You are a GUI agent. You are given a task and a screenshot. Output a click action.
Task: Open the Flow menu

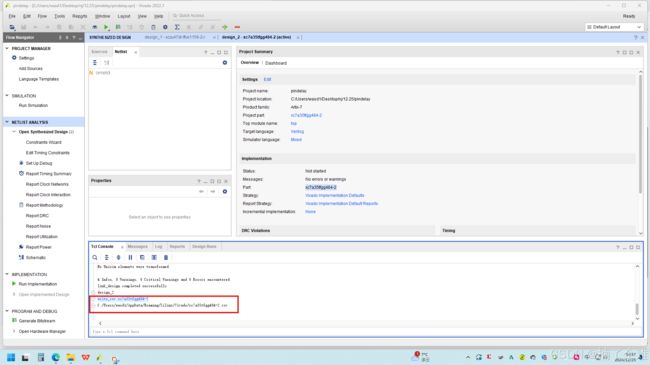tap(42, 16)
